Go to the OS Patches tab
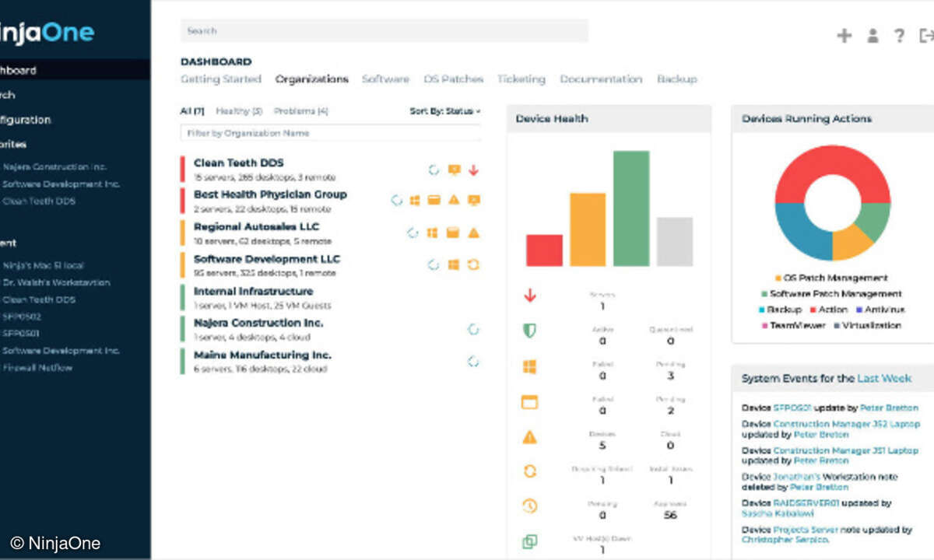 tap(454, 79)
